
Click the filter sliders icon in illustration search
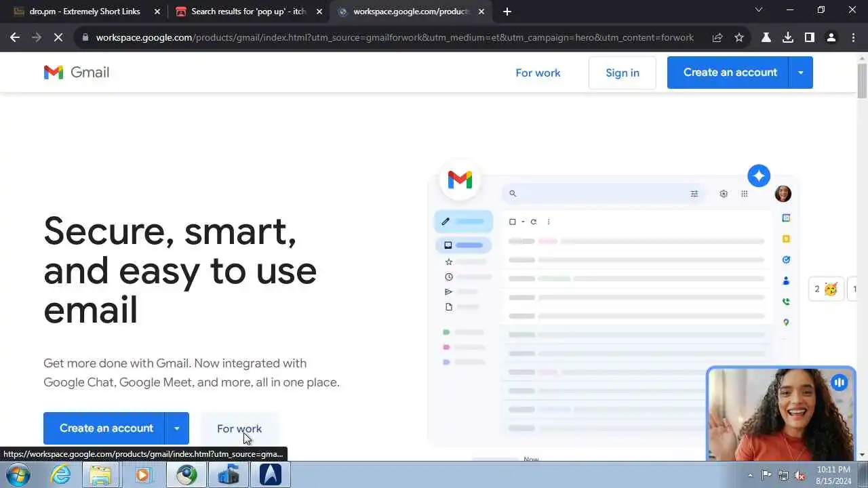coord(694,194)
